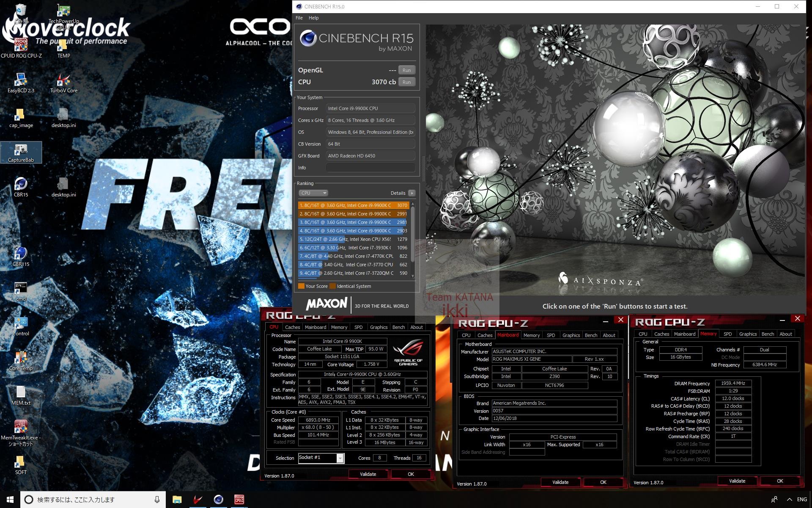Switch to Caches tab in left CPU-Z
The height and width of the screenshot is (508, 812).
click(x=292, y=327)
